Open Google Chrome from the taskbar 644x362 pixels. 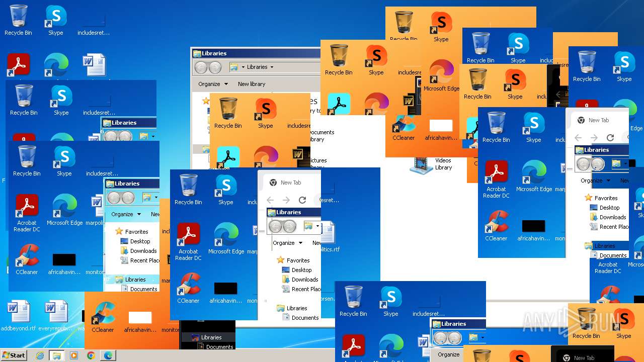point(91,355)
